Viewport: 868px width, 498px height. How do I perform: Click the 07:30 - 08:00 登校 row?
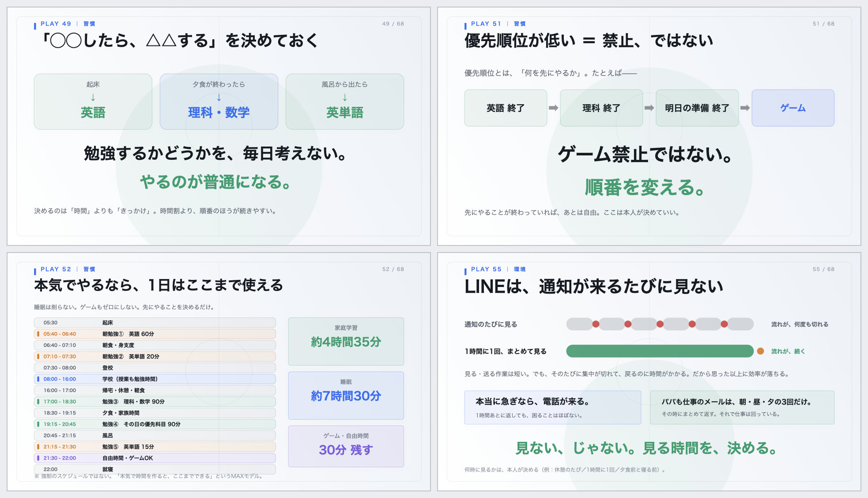[x=155, y=368]
